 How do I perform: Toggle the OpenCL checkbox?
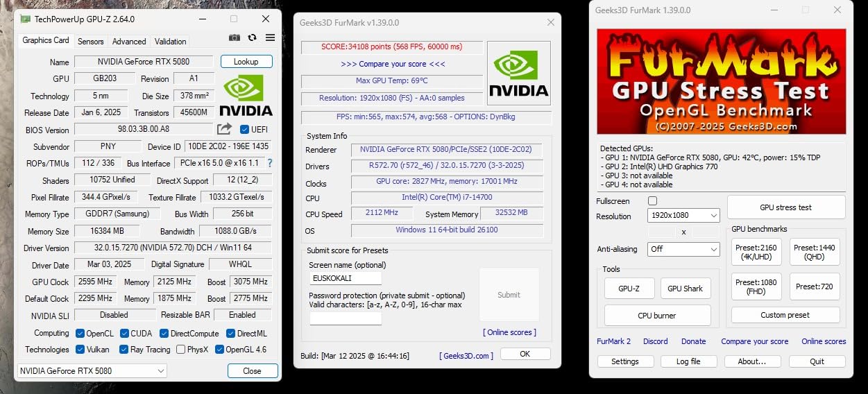pos(80,333)
